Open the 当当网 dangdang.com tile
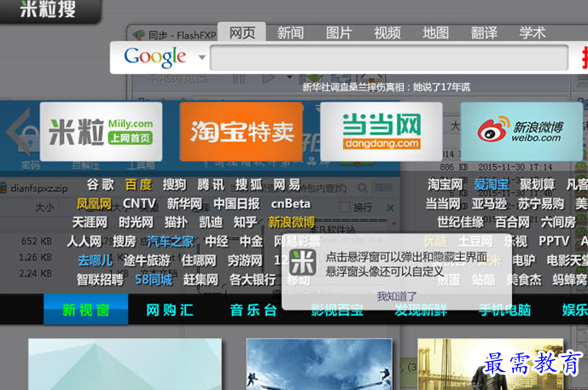 pyautogui.click(x=381, y=131)
